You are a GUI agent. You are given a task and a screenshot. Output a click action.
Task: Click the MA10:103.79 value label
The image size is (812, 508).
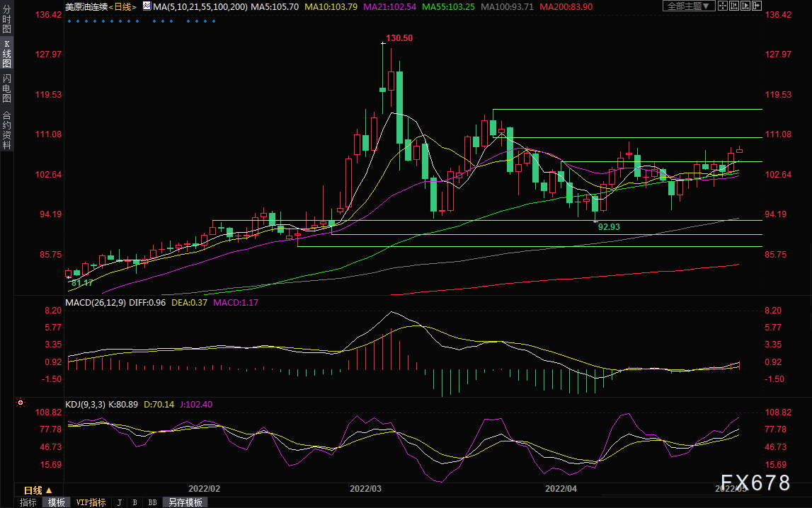[x=331, y=7]
